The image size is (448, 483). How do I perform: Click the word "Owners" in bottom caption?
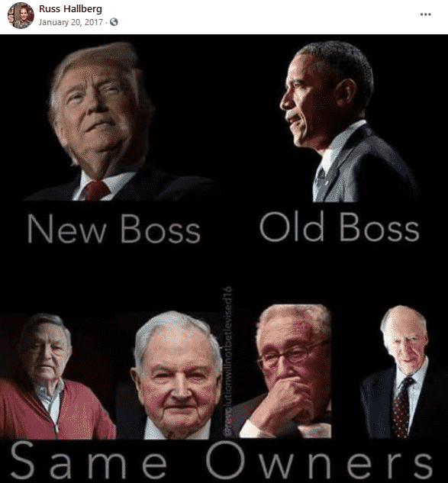[x=320, y=459]
